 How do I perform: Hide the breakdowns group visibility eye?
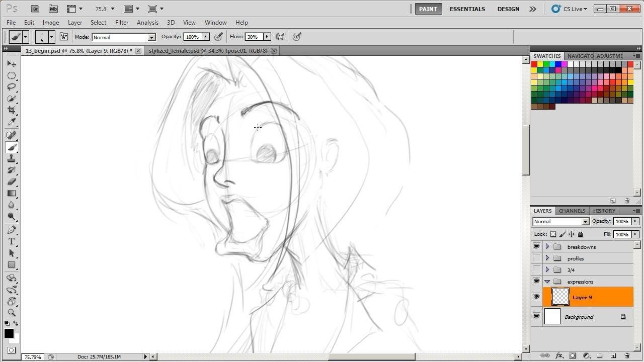coord(536,246)
